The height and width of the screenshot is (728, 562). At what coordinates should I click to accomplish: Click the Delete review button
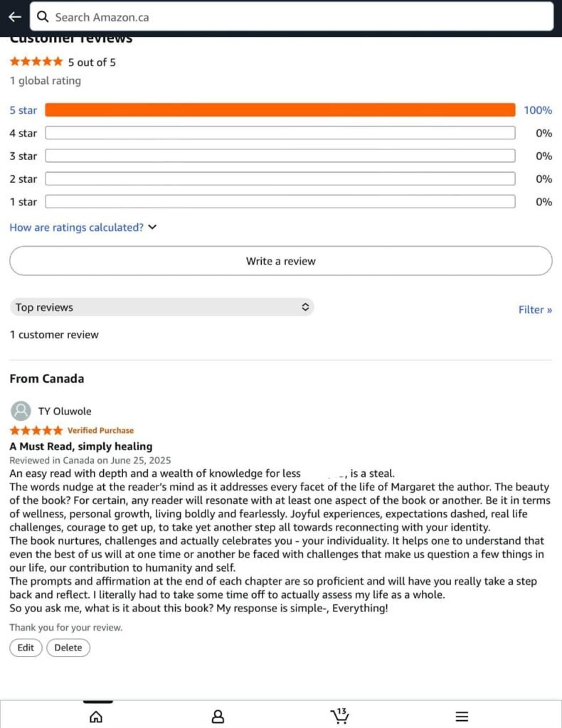tap(68, 648)
